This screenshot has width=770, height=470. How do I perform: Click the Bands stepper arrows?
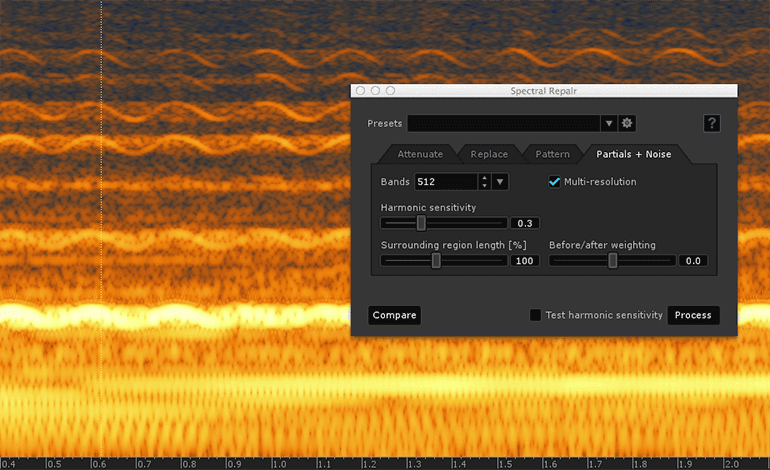click(485, 182)
